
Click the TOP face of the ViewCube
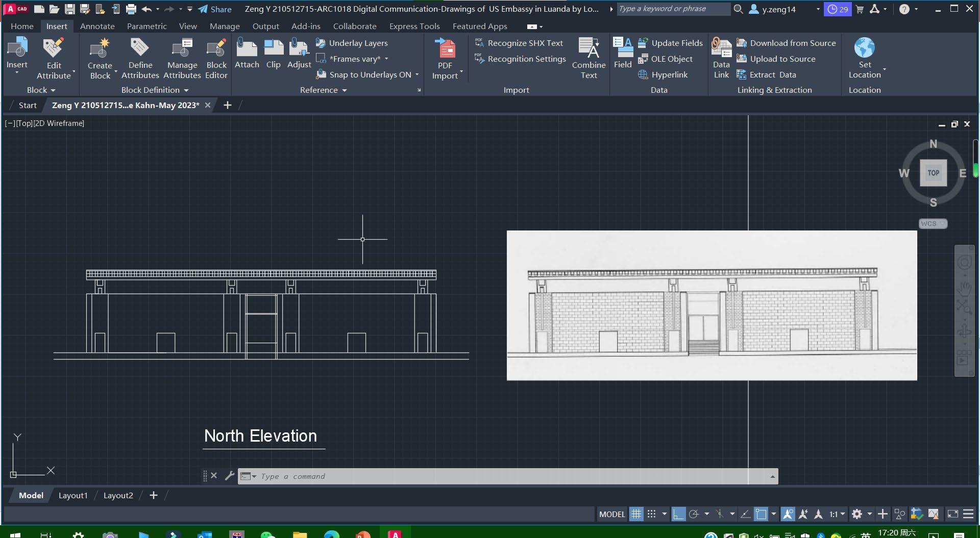[x=933, y=173]
